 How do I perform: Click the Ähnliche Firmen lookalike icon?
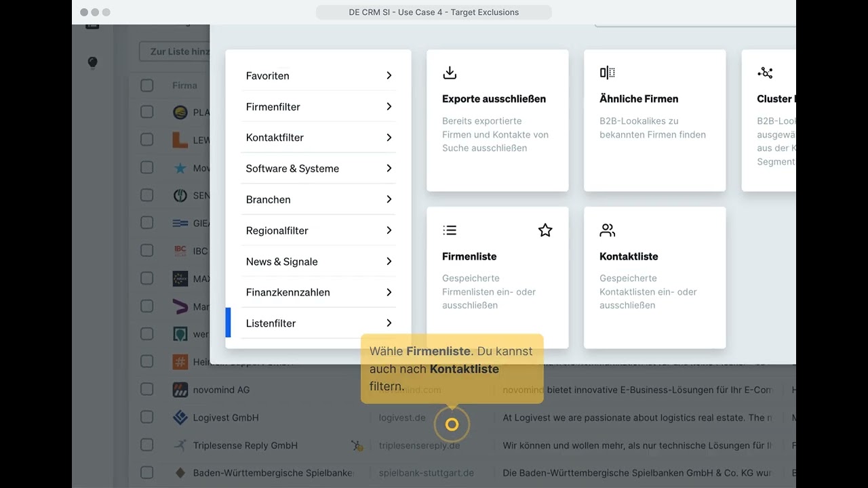[x=608, y=73]
